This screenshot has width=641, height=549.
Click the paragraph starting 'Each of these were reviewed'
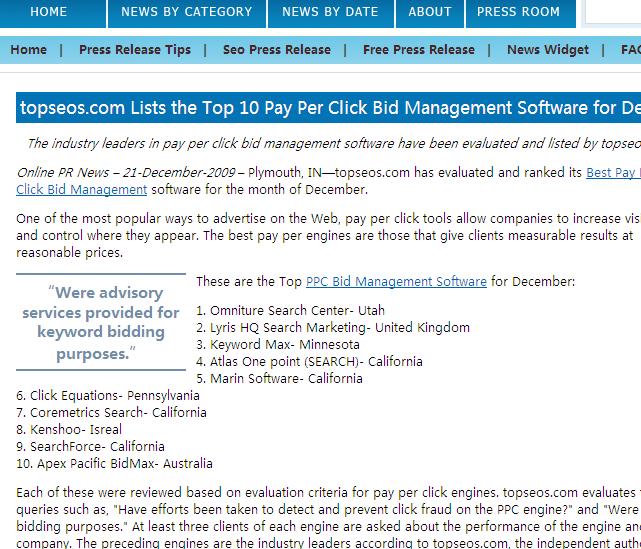328,518
